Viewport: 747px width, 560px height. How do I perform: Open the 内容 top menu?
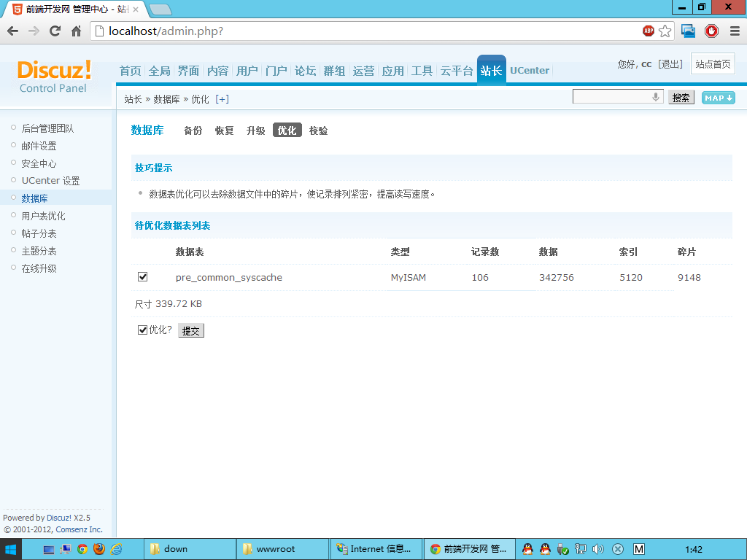(x=217, y=71)
